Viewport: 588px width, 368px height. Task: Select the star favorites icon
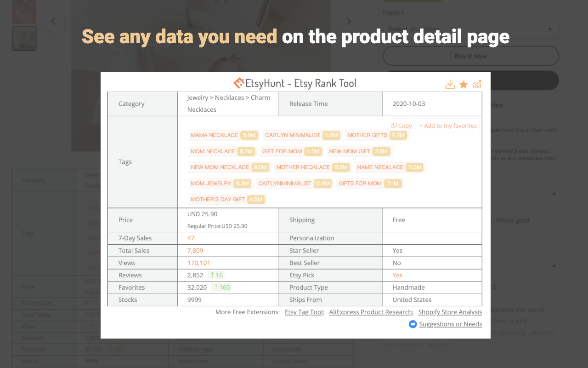coord(463,84)
